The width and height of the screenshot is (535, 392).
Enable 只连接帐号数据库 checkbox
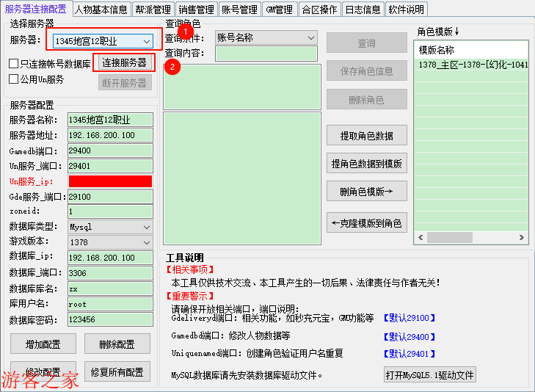14,64
